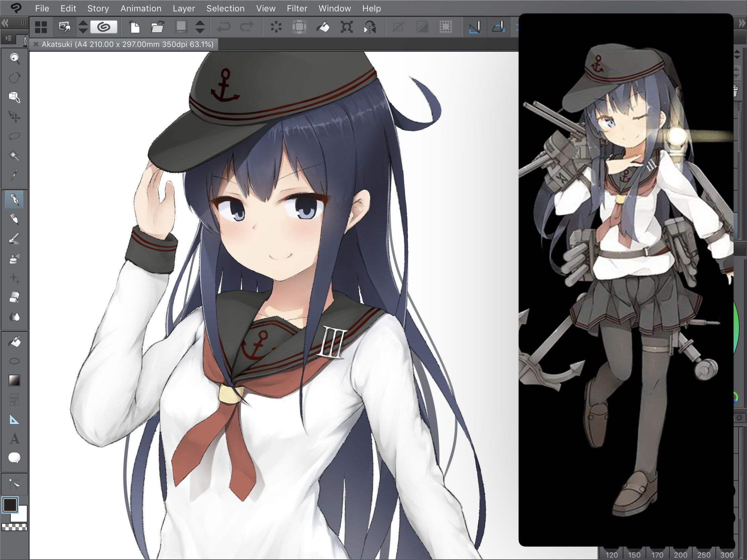Switch to the Akatsuki canvas tab

coord(128,44)
